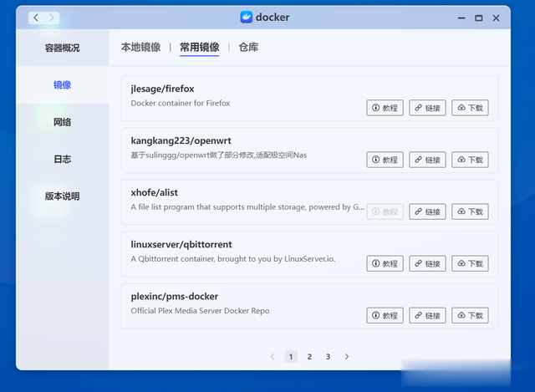
Task: Open 网络 in the sidebar
Action: click(62, 122)
